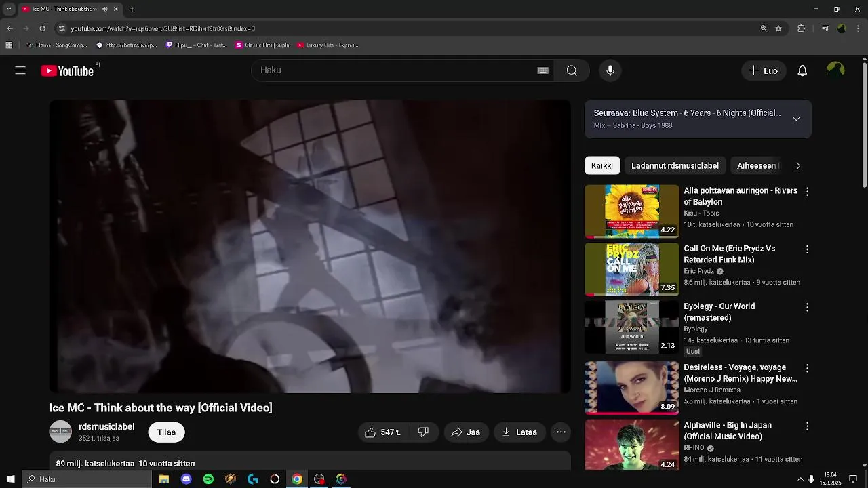Open Chrome apps grid in bookmarks bar
Viewport: 868px width, 488px height.
tap(9, 45)
